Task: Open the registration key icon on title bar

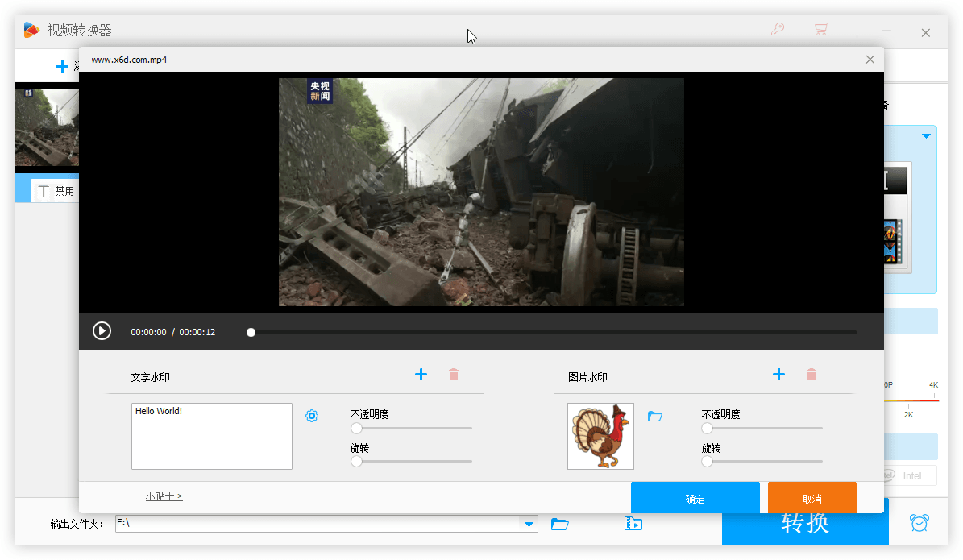Action: pyautogui.click(x=777, y=29)
